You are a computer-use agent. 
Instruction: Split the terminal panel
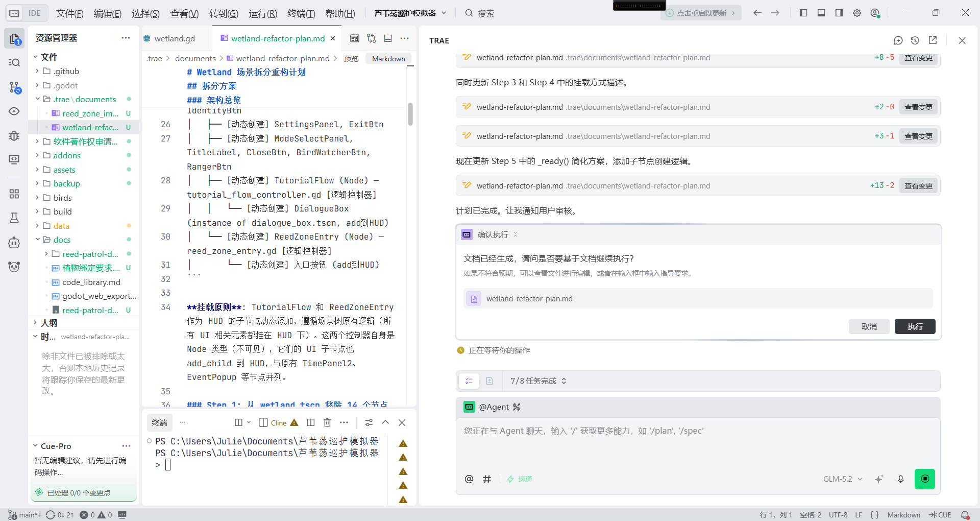(x=311, y=422)
